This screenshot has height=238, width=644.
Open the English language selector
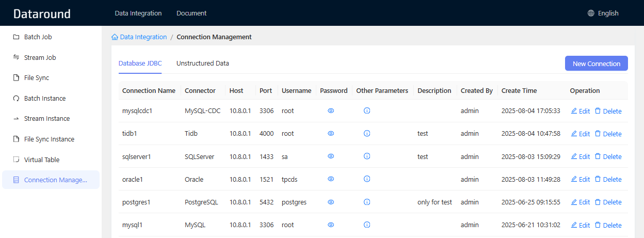click(x=603, y=13)
